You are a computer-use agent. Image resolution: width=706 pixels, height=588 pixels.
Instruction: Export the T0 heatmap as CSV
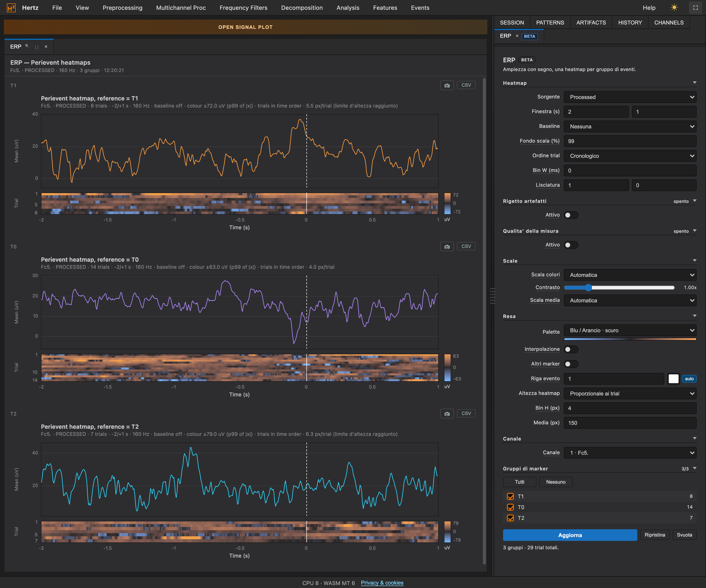coord(466,246)
